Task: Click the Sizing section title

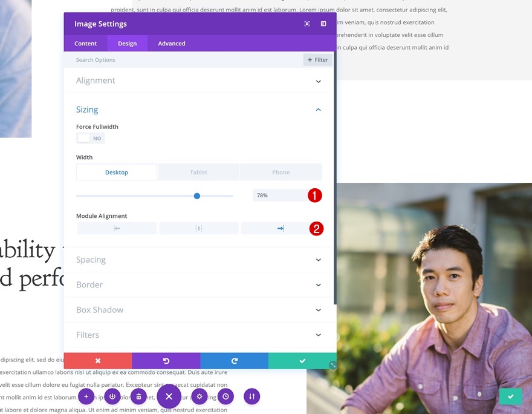Action: (x=87, y=110)
